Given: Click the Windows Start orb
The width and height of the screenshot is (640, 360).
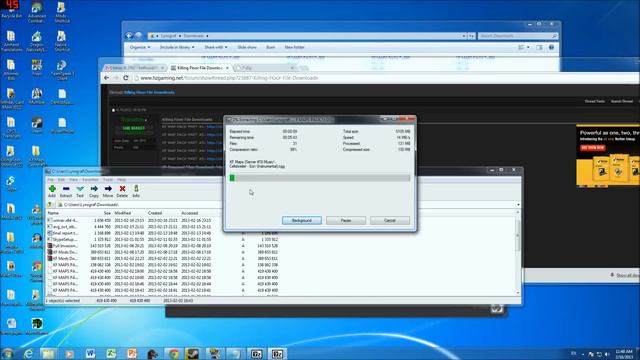Looking at the screenshot, I should tap(8, 353).
